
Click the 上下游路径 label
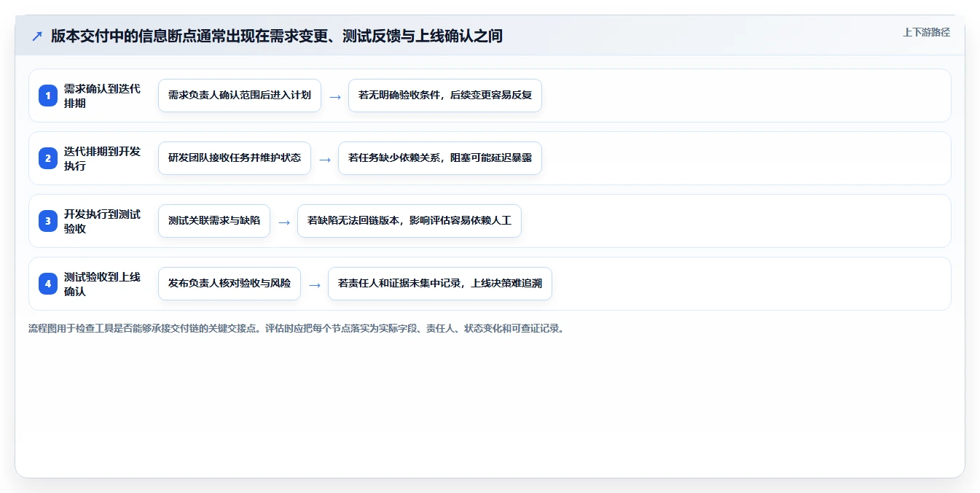(926, 32)
